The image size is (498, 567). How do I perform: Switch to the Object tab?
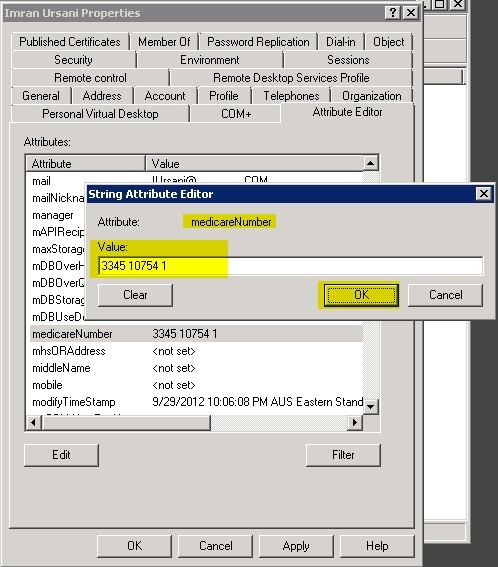388,42
